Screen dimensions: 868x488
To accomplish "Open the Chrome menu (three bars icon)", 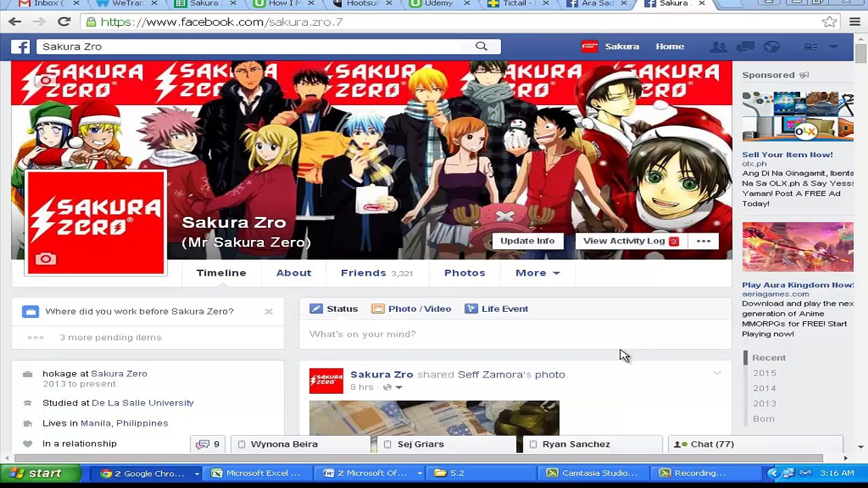I will [x=854, y=22].
